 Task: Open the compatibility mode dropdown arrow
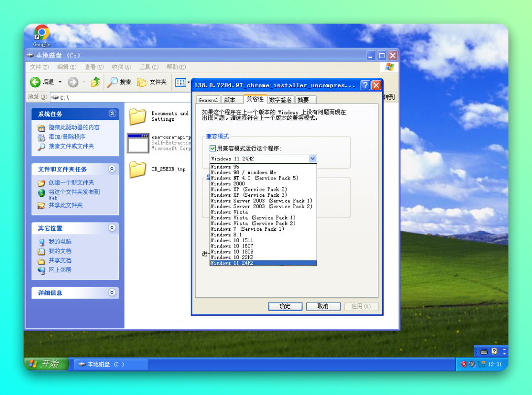point(312,159)
